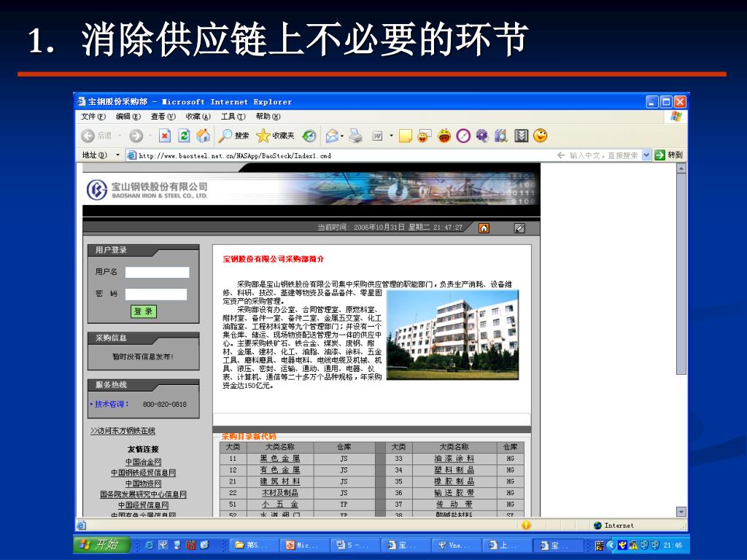Screen dimensions: 747x560
Task: Open the 中国经贸信息网 link
Action: click(x=144, y=506)
